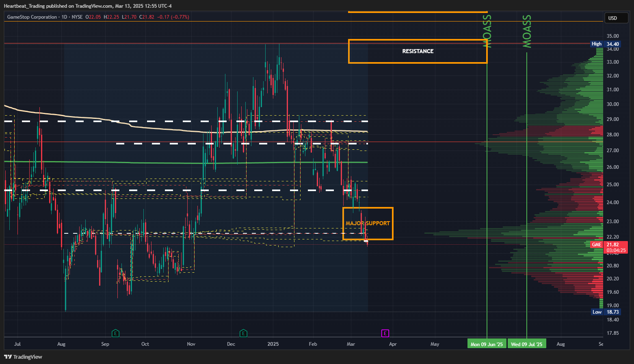This screenshot has width=634, height=364.
Task: Select the MAJOR SUPPORT box label
Action: pos(368,223)
